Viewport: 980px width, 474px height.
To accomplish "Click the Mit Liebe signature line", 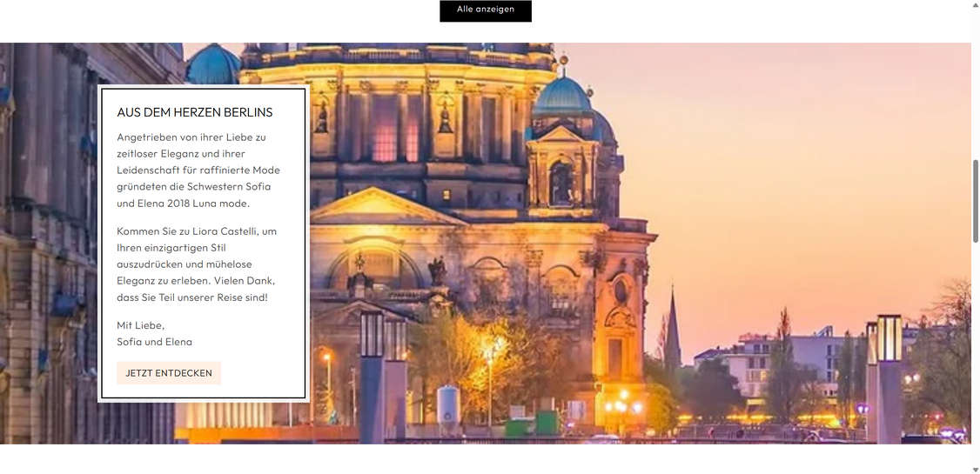I will [140, 325].
